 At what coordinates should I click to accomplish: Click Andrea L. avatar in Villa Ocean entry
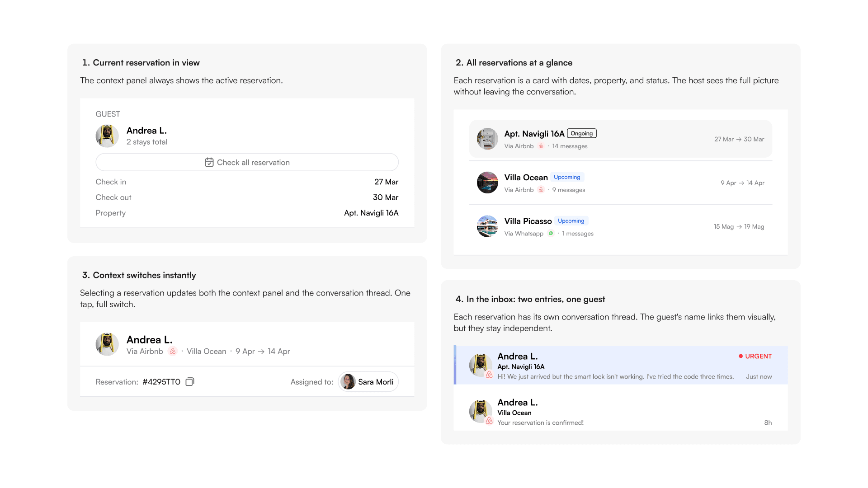481,411
